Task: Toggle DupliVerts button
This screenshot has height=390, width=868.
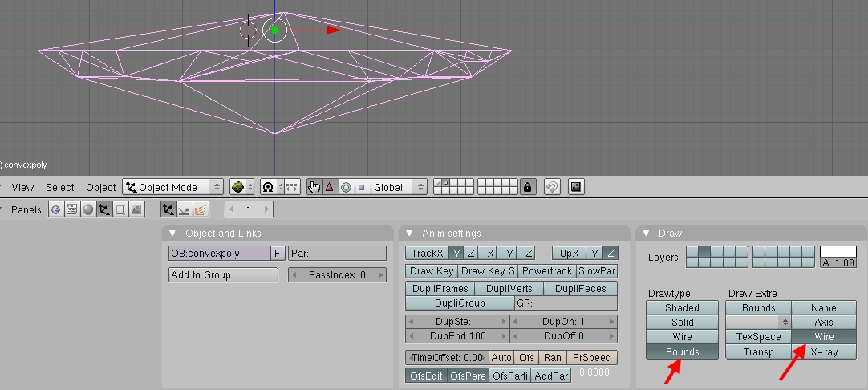Action: (x=509, y=289)
